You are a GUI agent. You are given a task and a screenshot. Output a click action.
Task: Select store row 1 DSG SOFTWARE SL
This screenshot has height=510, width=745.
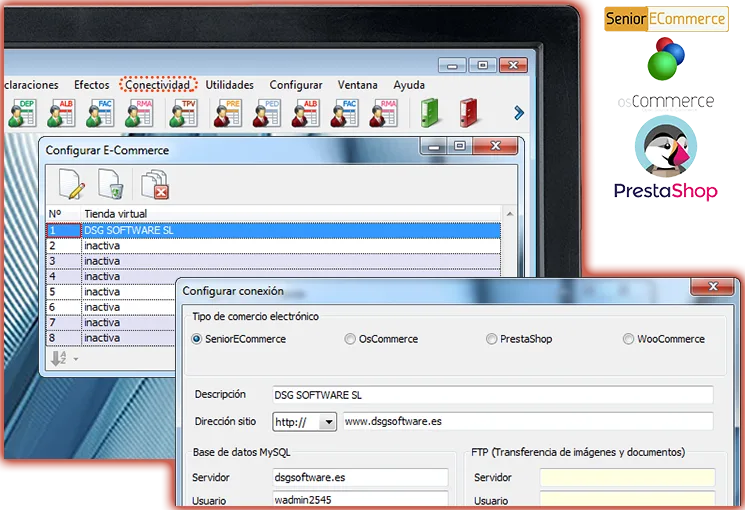point(273,231)
